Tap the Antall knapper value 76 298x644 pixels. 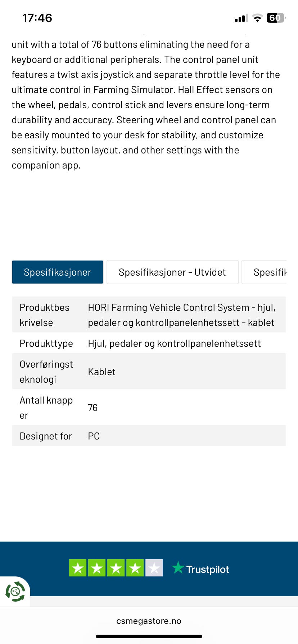click(x=93, y=408)
